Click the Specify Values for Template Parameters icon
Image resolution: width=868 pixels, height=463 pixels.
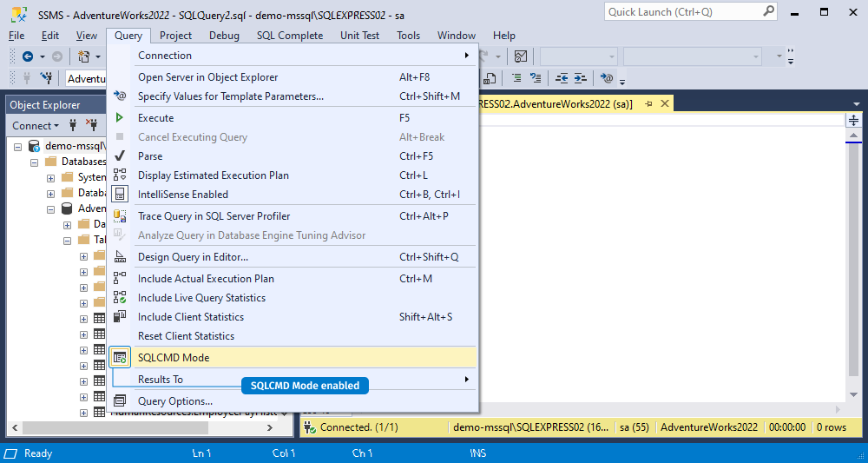click(x=120, y=96)
